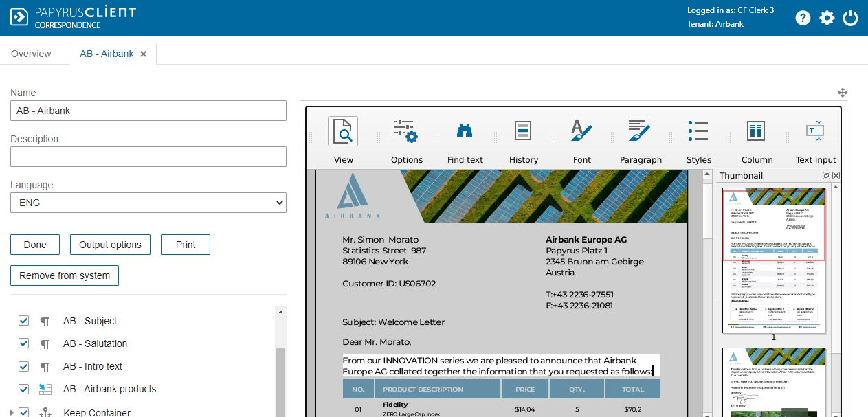Click the Column layout icon

(756, 131)
